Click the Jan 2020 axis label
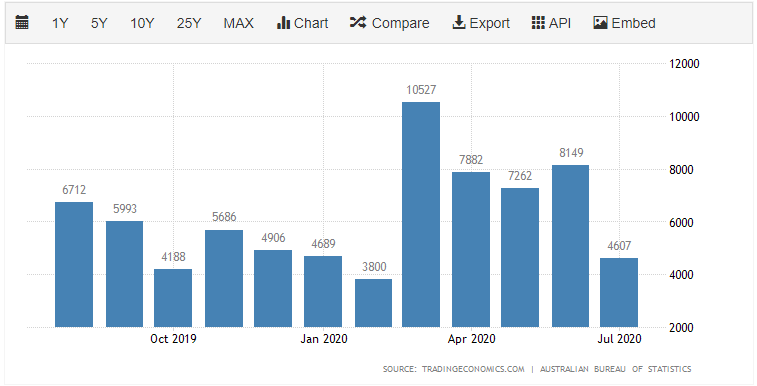 click(x=323, y=339)
